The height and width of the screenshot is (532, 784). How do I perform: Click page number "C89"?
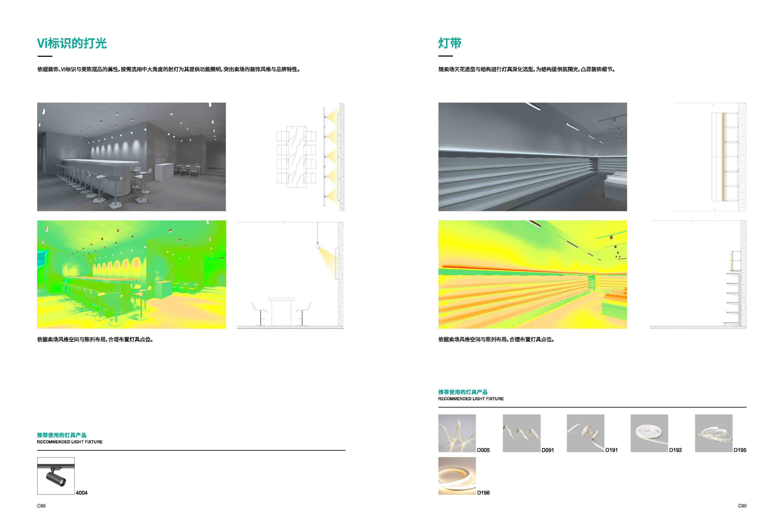click(41, 506)
